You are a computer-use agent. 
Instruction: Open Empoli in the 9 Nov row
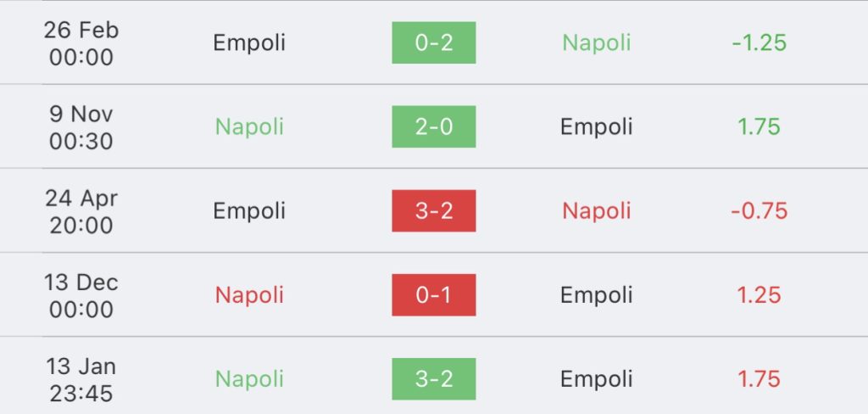click(x=597, y=127)
